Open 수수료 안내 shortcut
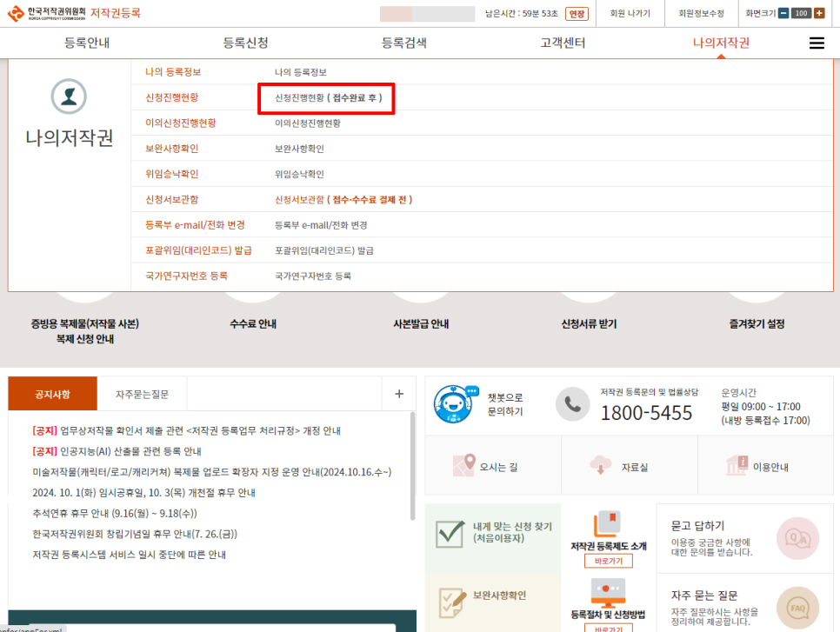Screen dimensions: 840x632 [253, 323]
